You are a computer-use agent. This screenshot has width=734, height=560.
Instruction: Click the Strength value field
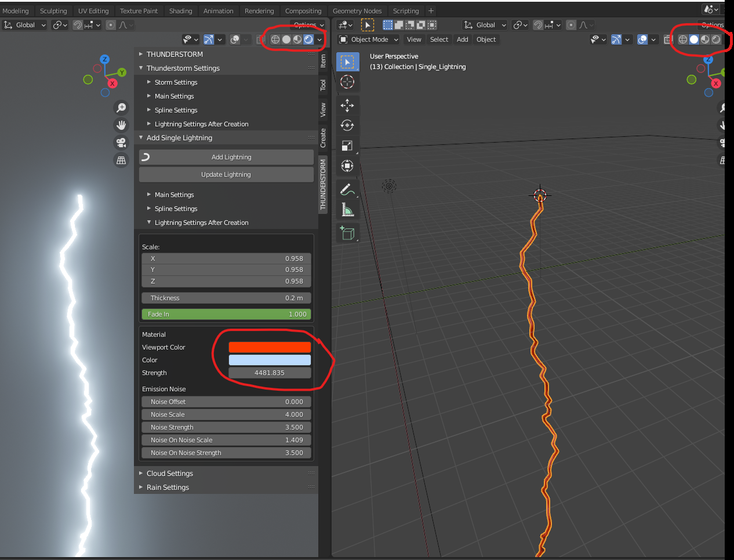click(269, 372)
